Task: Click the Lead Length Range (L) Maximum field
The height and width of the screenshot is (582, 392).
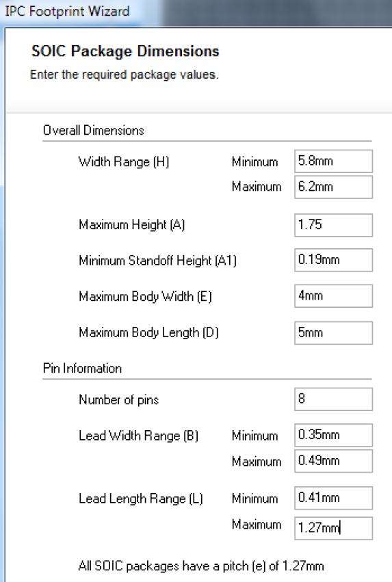Action: pos(333,528)
